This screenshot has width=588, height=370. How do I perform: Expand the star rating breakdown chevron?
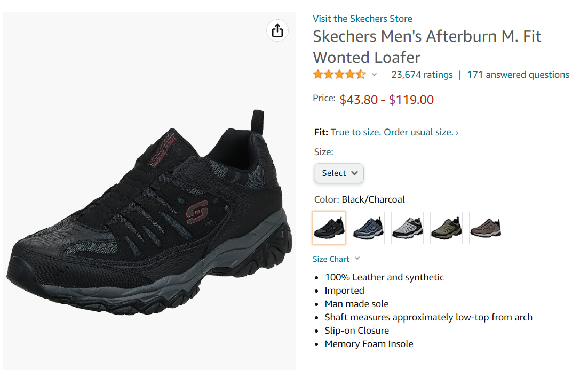(374, 75)
